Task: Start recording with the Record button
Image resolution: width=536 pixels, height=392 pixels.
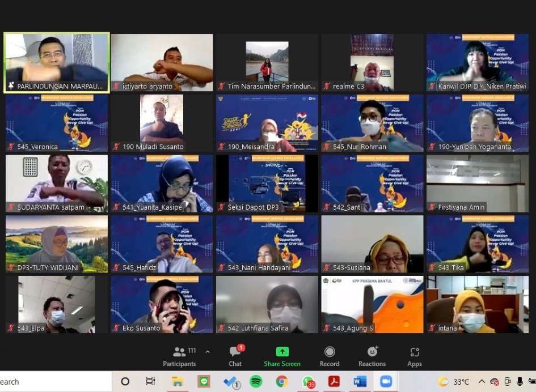Action: click(329, 357)
